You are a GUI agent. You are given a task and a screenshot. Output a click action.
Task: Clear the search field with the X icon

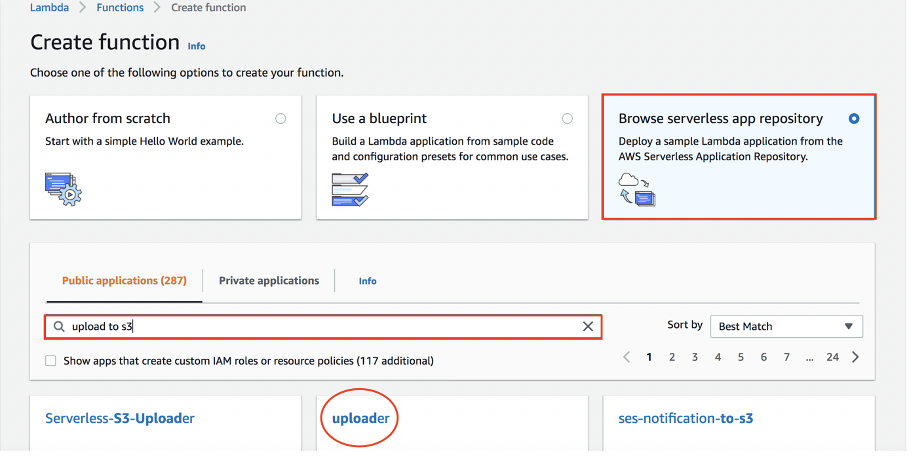click(588, 327)
